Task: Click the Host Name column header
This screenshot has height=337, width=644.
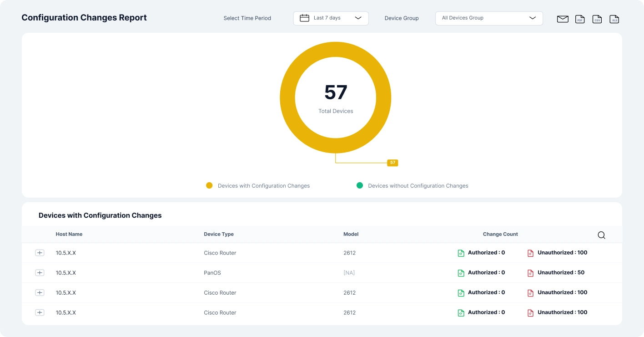Action: [x=69, y=234]
